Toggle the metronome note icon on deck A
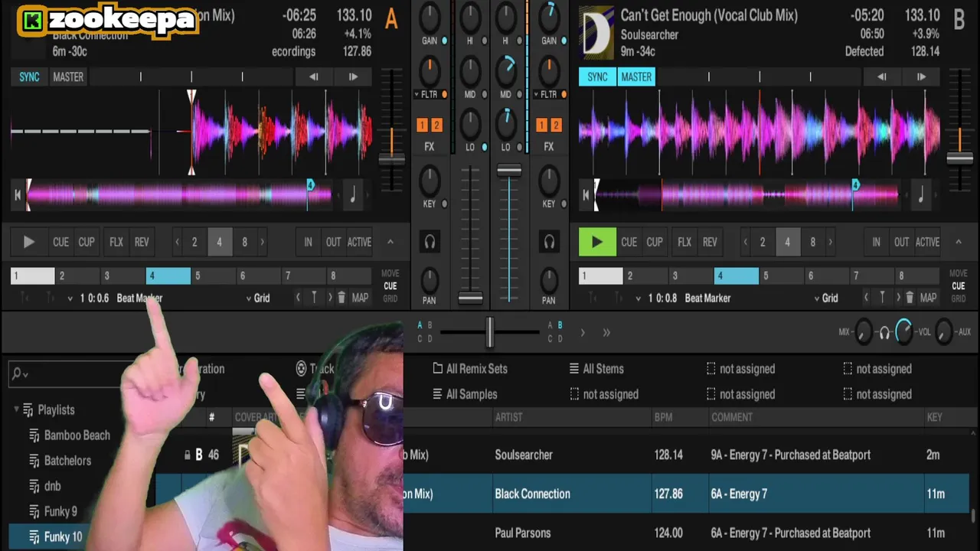 pyautogui.click(x=353, y=195)
